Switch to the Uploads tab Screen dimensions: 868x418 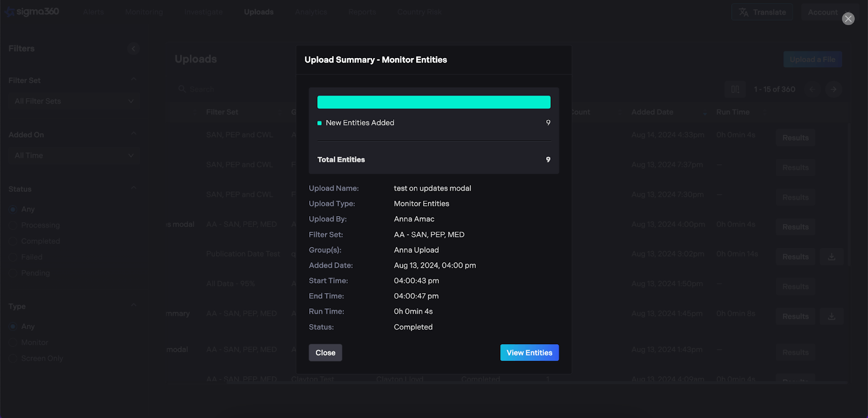259,12
